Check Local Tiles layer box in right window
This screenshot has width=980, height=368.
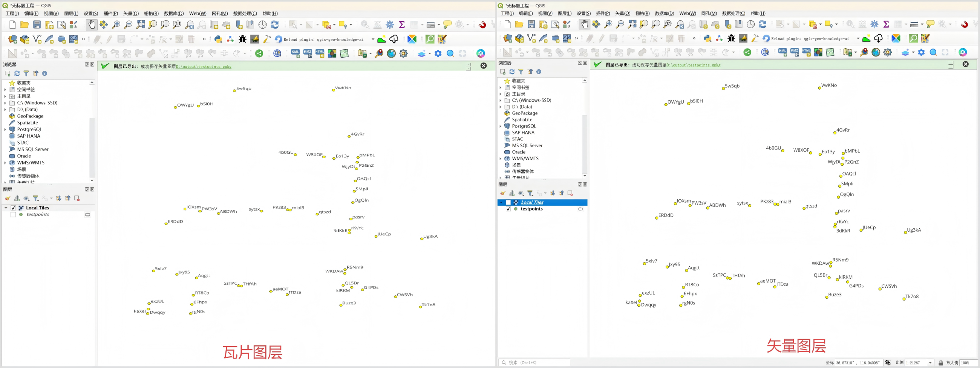coord(508,203)
